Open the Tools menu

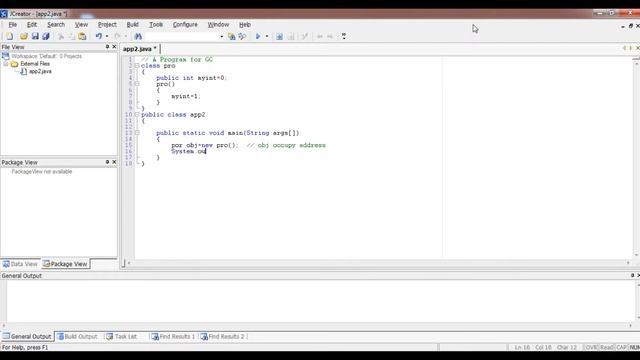(156, 25)
